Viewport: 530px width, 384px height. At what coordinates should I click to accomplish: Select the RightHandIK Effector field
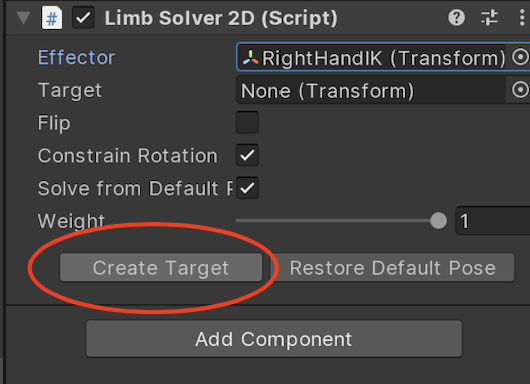tap(374, 57)
